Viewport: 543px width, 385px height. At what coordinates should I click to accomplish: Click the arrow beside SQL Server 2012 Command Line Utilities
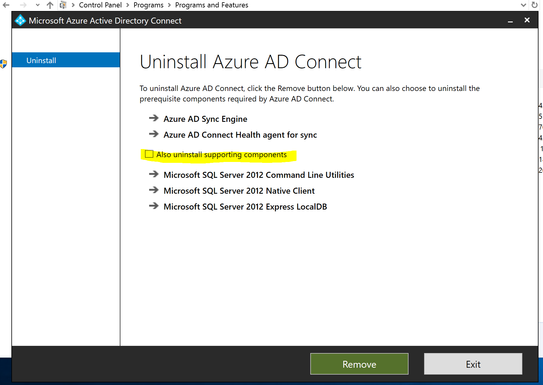pos(153,174)
